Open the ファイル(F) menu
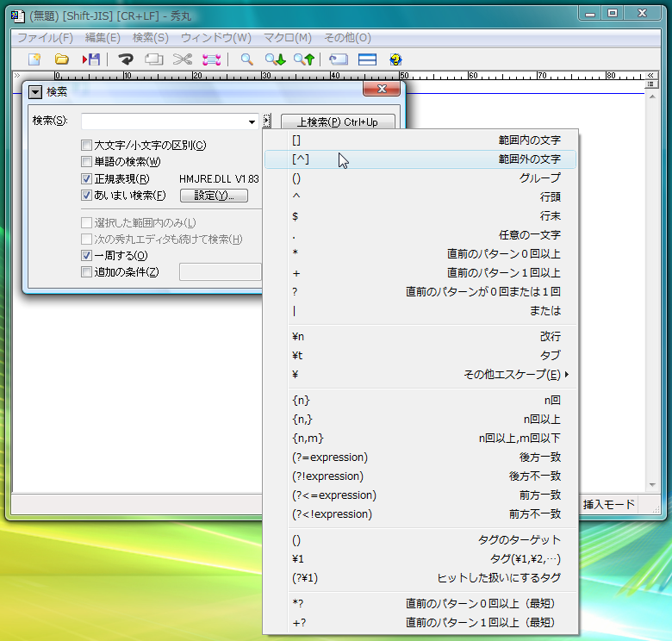Image resolution: width=672 pixels, height=641 pixels. click(46, 38)
